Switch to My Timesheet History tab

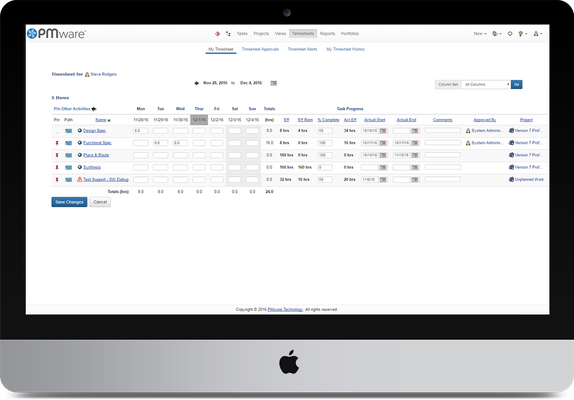[x=346, y=49]
